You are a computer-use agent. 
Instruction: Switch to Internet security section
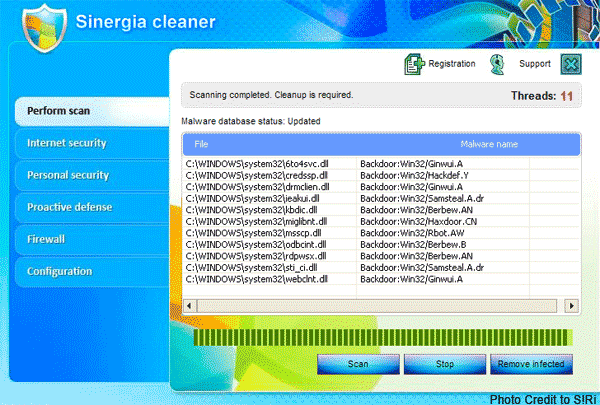[92, 143]
